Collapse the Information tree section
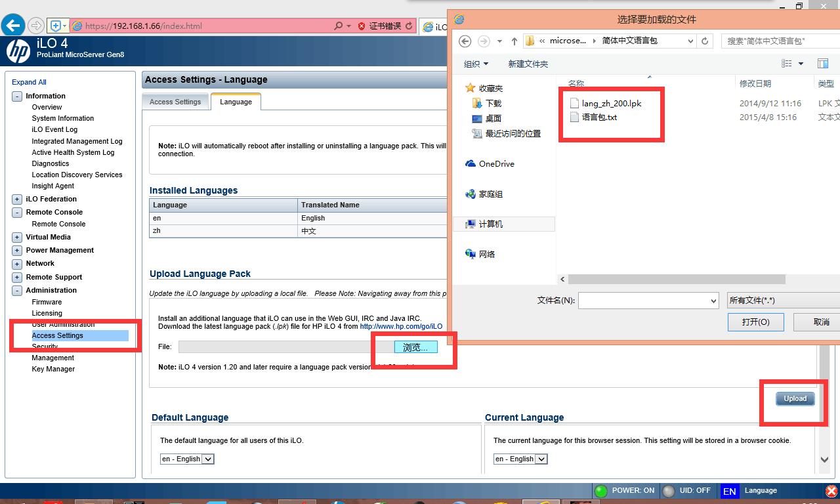 click(17, 96)
